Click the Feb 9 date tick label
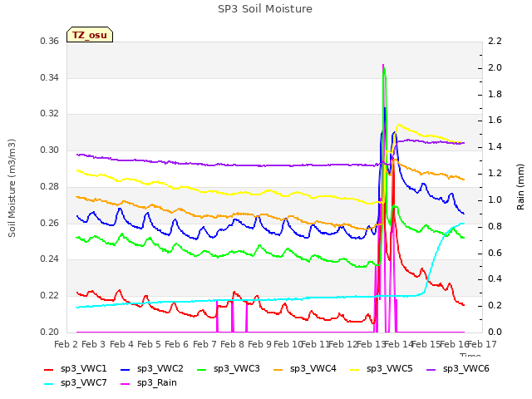The image size is (532, 399). point(259,344)
